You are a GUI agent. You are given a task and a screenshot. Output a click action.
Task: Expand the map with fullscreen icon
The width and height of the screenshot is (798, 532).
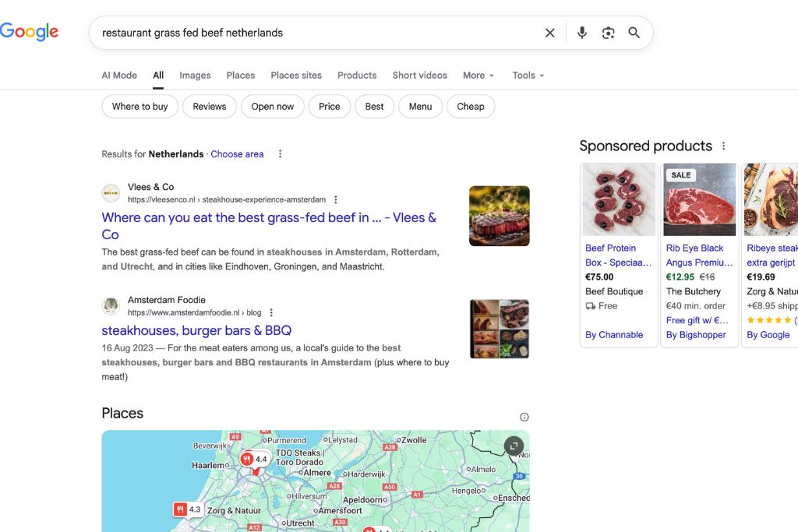[514, 446]
